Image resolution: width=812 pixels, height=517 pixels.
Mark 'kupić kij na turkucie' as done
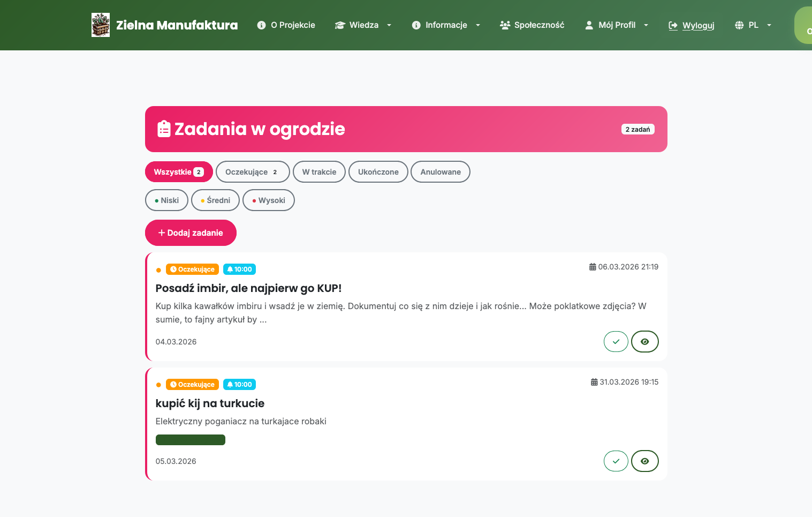click(616, 461)
